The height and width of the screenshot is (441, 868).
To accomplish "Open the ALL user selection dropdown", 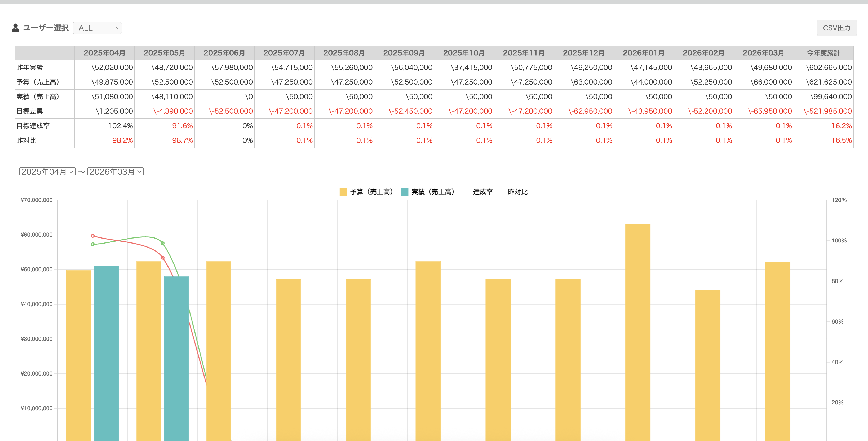I will (x=97, y=28).
